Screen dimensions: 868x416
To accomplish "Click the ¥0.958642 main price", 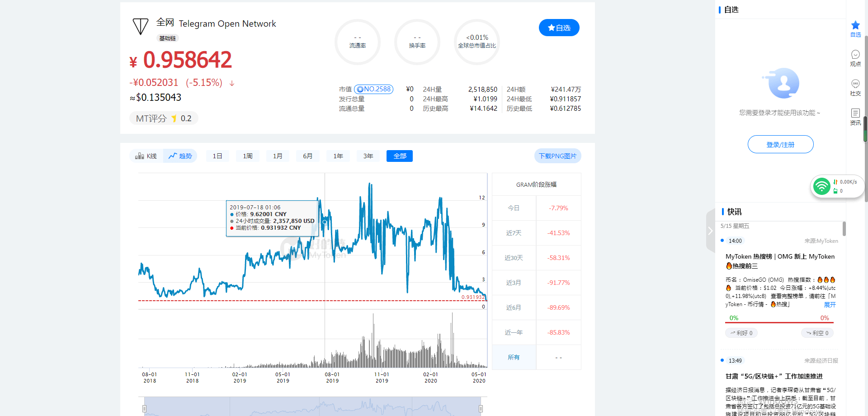I will (x=181, y=60).
